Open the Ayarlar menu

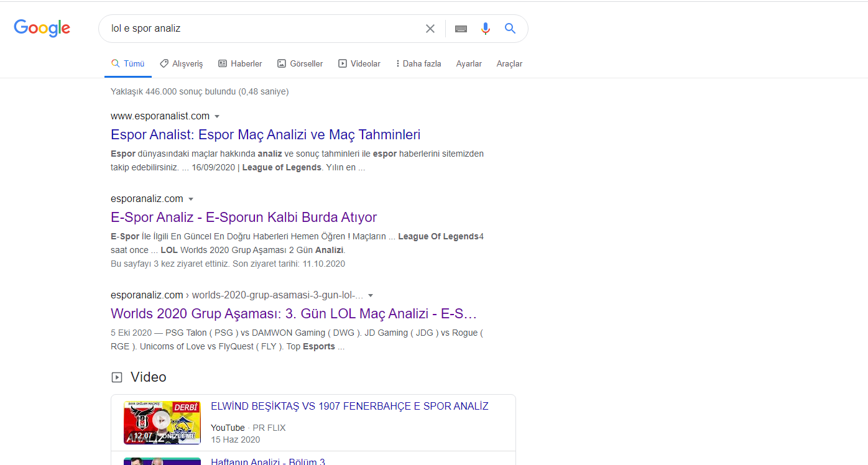pyautogui.click(x=469, y=63)
